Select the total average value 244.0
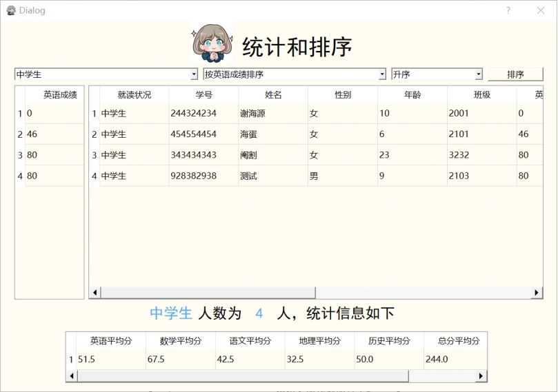558x392 pixels. [x=455, y=360]
